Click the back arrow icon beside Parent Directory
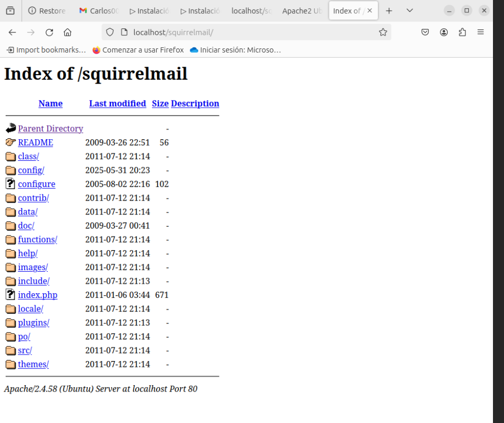 pyautogui.click(x=11, y=128)
